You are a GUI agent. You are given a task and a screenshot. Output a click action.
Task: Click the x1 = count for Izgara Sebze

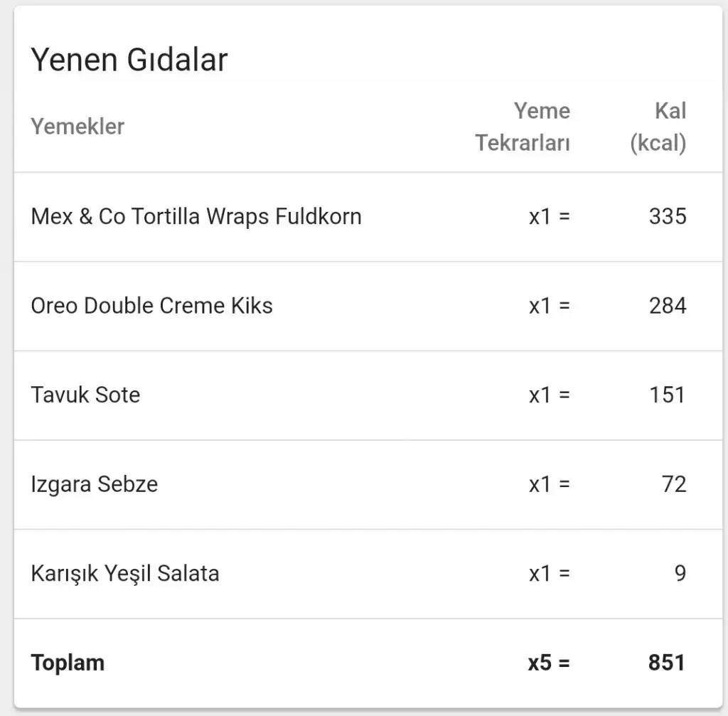pos(549,484)
